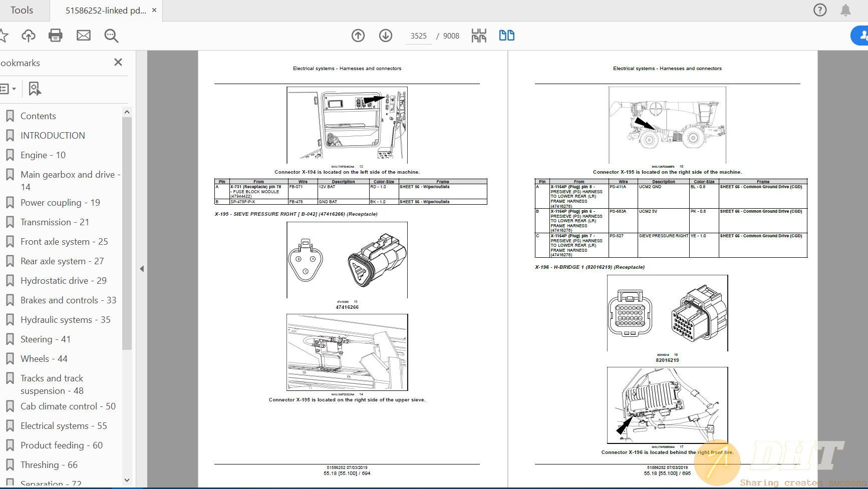Viewport: 868px width, 489px height.
Task: Click the bookmark icon beside Steering - 41
Action: pos(10,339)
